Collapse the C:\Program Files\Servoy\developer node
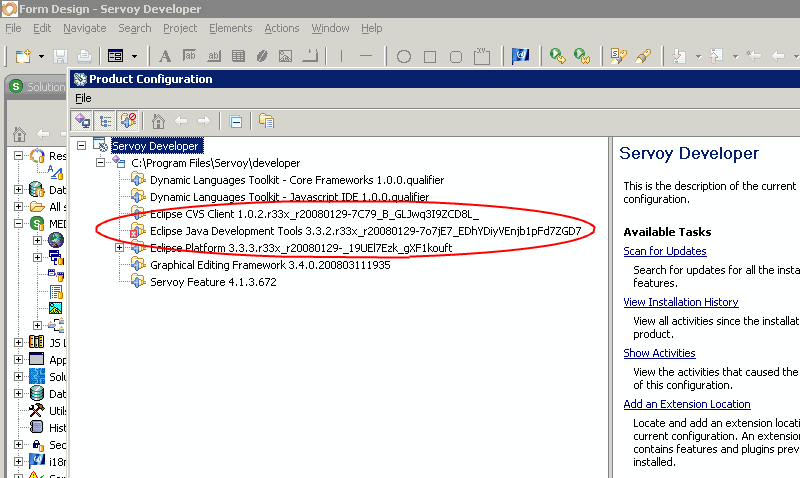 point(101,163)
